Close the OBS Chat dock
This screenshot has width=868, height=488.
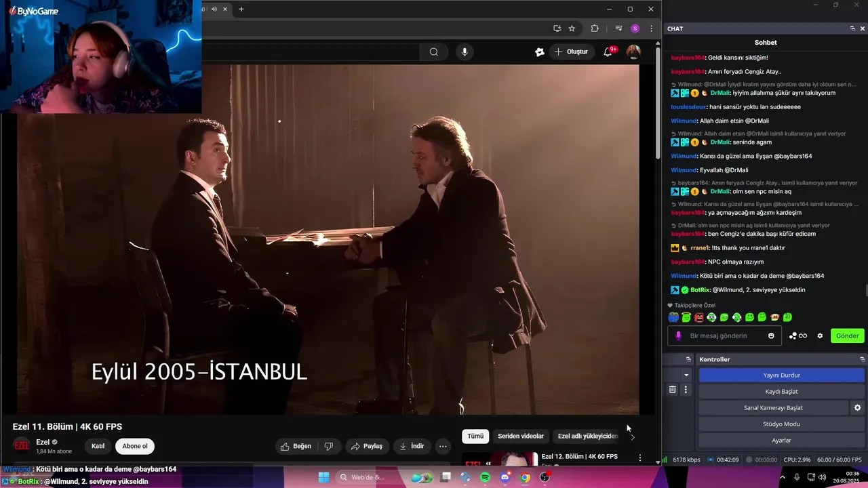pos(863,28)
